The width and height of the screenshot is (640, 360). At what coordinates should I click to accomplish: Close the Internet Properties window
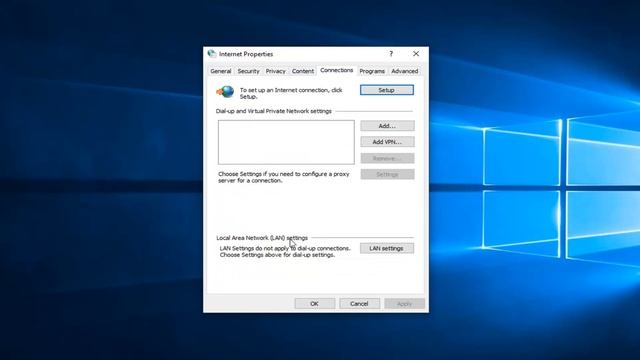(416, 53)
